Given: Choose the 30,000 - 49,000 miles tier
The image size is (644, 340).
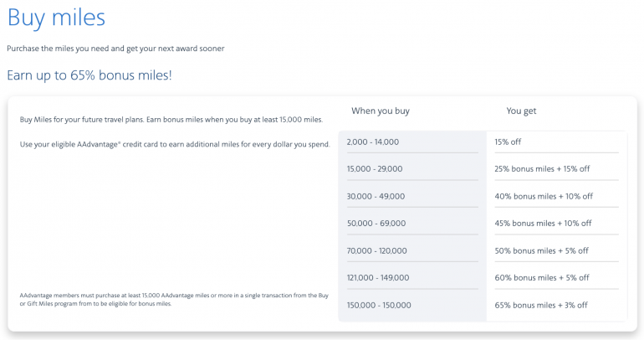Looking at the screenshot, I should (x=376, y=196).
